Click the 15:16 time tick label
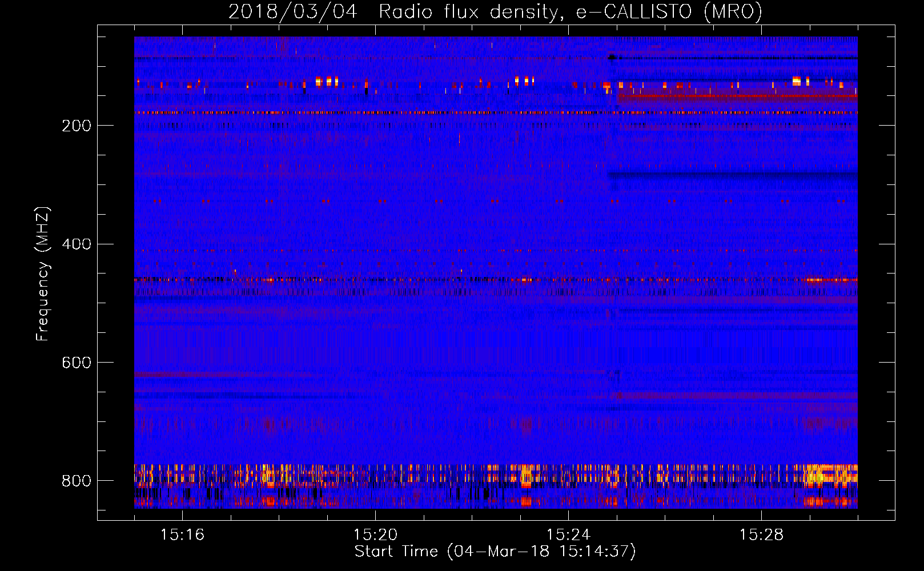Image resolution: width=924 pixels, height=571 pixels. (182, 535)
